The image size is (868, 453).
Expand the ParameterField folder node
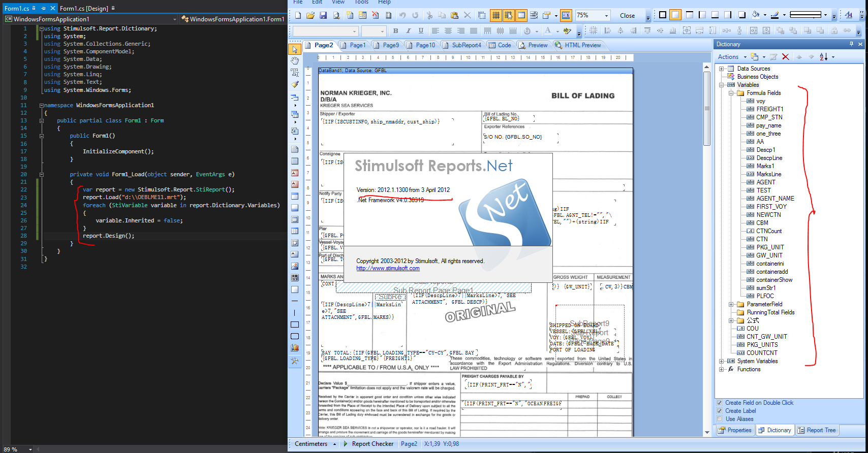pyautogui.click(x=731, y=304)
